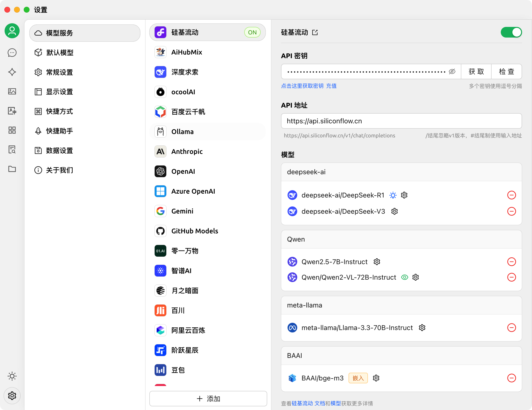Select the Ollama provider
This screenshot has height=410, width=532.
click(x=207, y=132)
